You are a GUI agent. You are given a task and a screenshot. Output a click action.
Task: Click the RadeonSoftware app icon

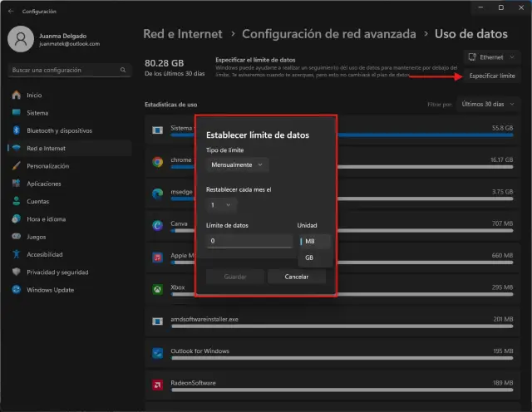coord(157,385)
